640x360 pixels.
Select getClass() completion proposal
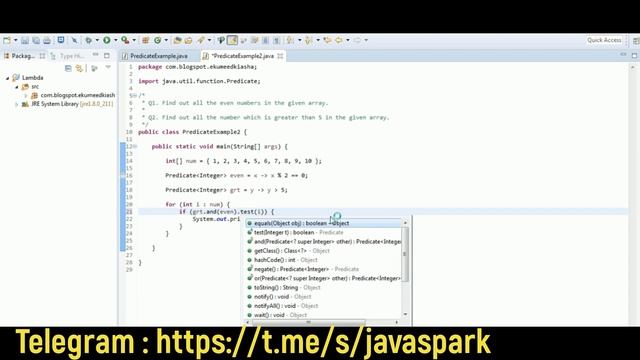pos(324,251)
